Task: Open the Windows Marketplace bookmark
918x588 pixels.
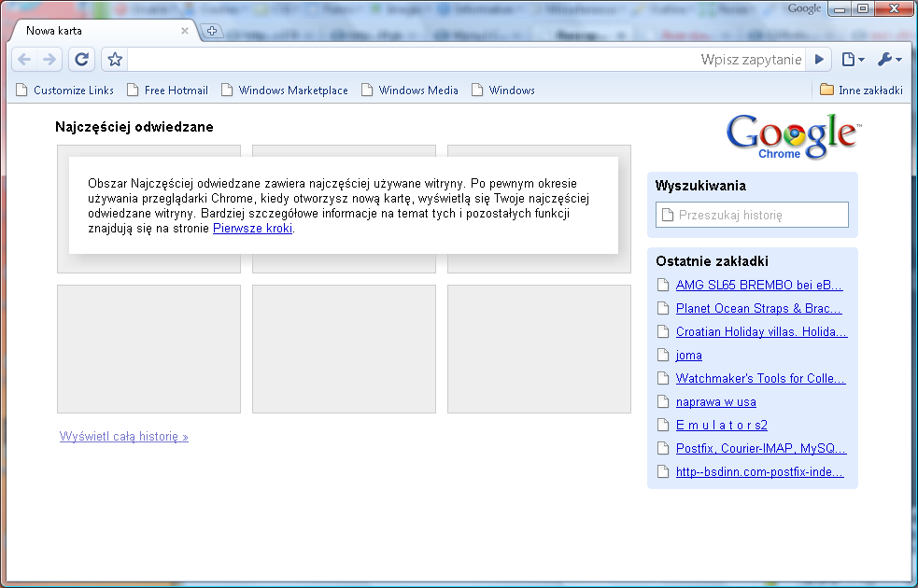Action: click(x=285, y=91)
